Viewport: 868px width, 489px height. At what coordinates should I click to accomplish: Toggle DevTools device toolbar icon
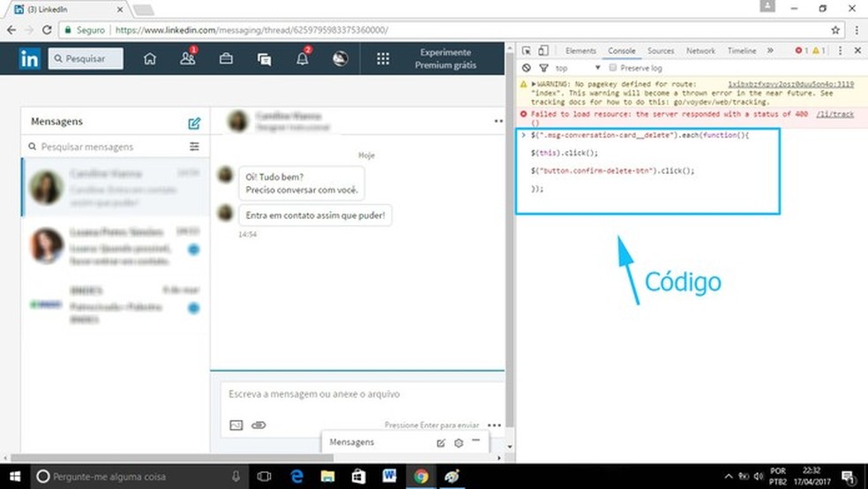coord(543,50)
